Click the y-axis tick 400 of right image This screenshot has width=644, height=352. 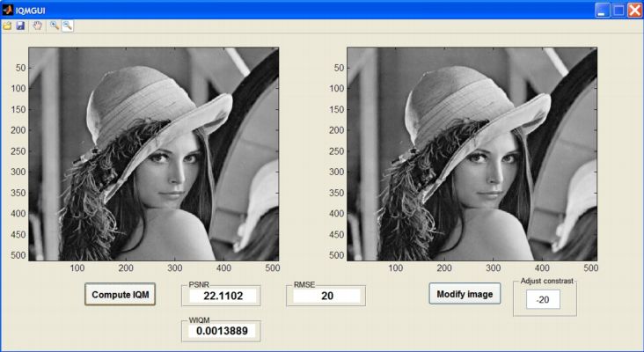coord(337,214)
